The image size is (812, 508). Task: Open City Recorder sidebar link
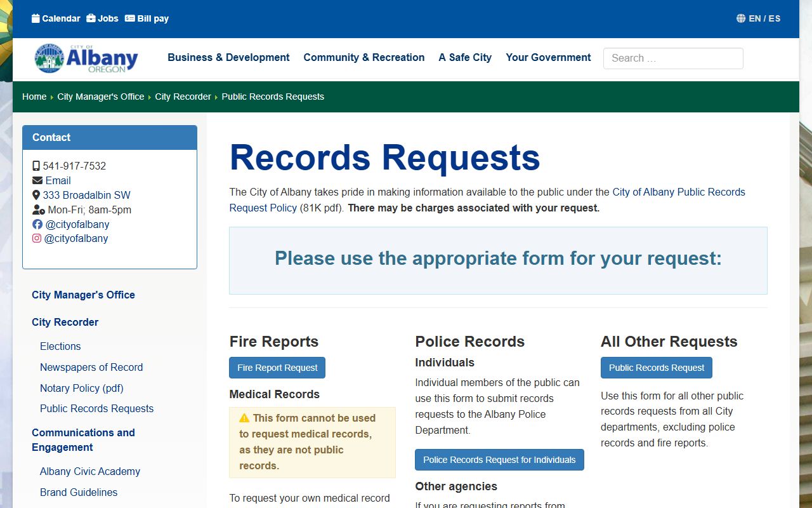[65, 322]
